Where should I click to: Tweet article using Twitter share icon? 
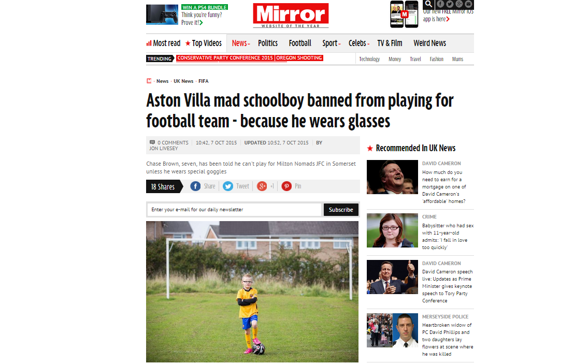pyautogui.click(x=228, y=186)
